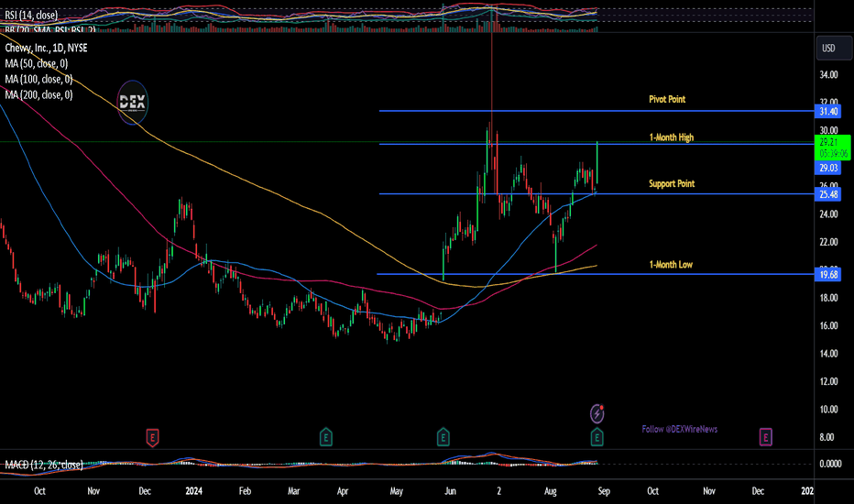Click the May label on the time axis

click(397, 491)
